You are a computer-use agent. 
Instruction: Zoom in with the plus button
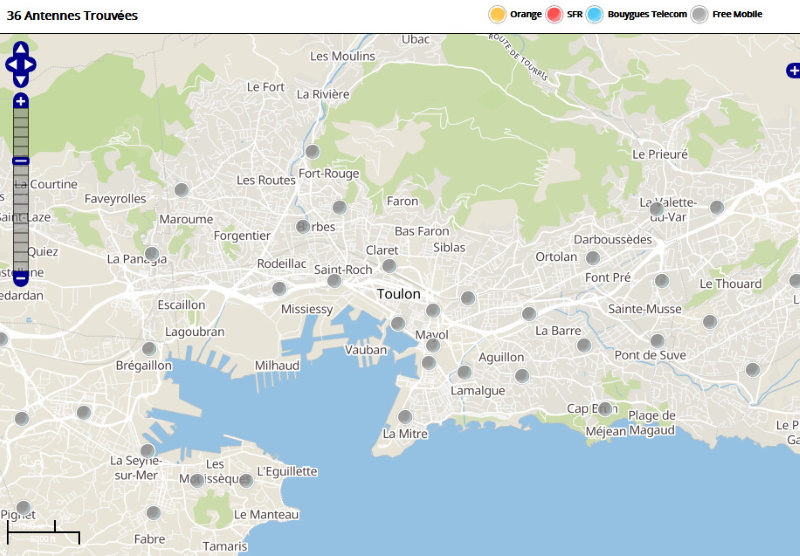21,101
